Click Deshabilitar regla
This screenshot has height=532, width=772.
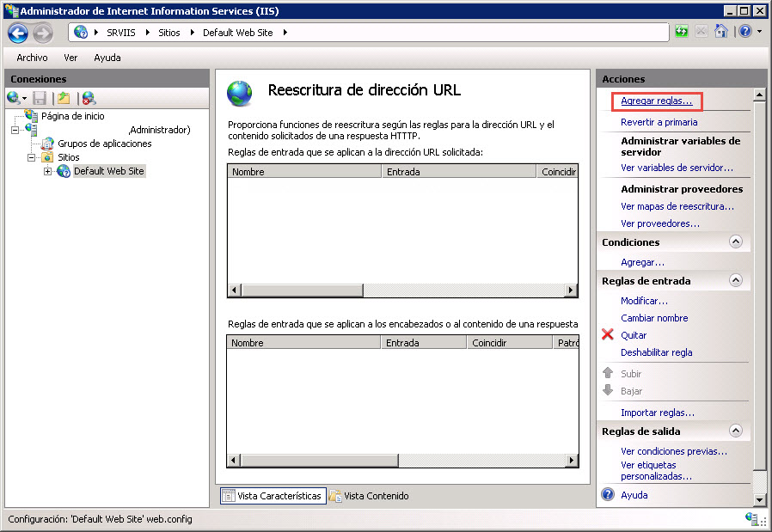pyautogui.click(x=656, y=352)
